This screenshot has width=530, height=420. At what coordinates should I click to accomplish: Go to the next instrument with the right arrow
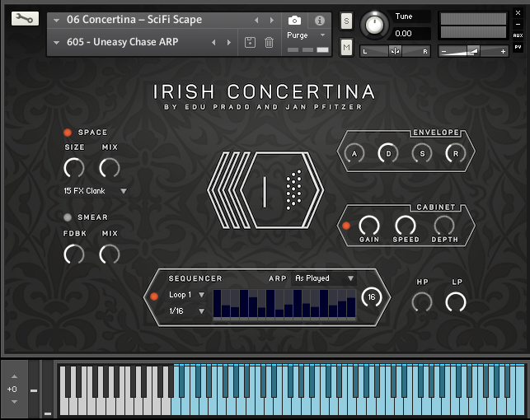[272, 20]
